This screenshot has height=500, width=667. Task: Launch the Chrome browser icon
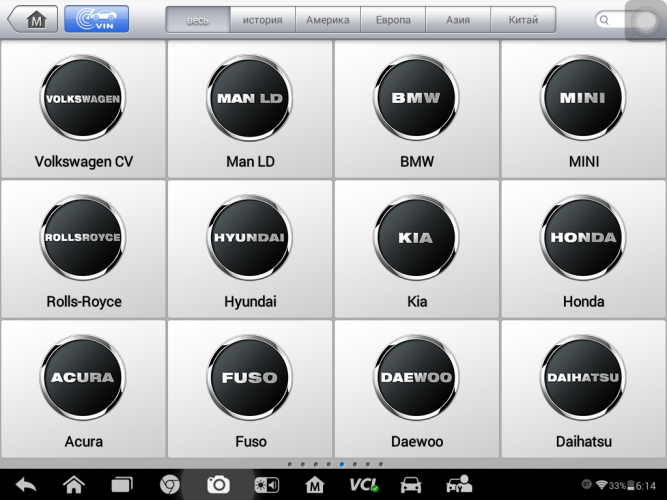(170, 485)
